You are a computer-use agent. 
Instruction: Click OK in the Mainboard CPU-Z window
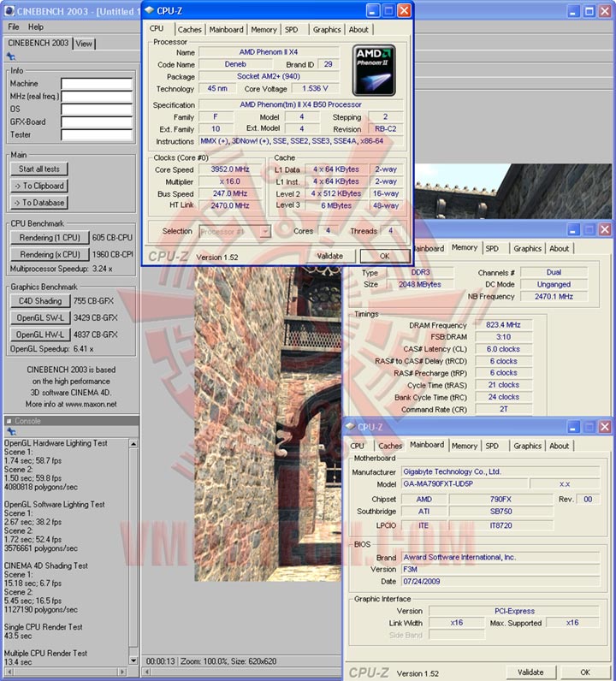585,672
